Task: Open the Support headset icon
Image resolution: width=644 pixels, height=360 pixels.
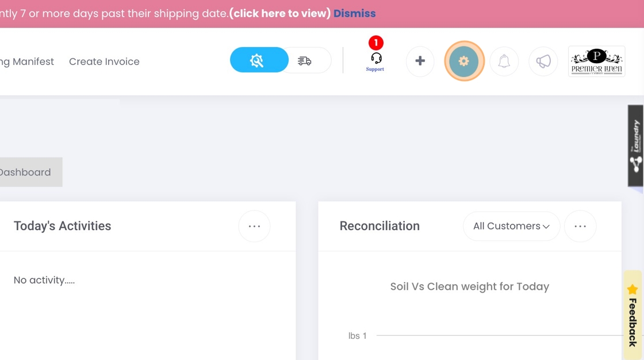Action: pyautogui.click(x=375, y=61)
